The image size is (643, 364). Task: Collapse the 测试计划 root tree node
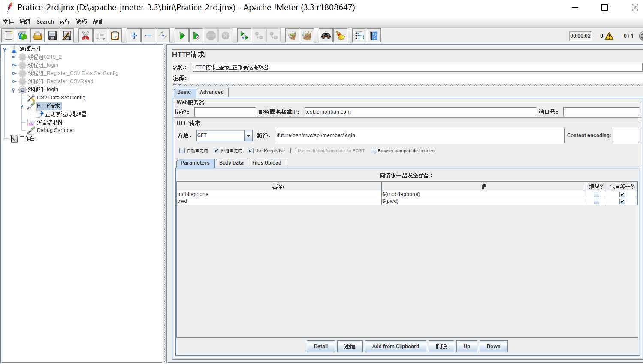[x=5, y=49]
